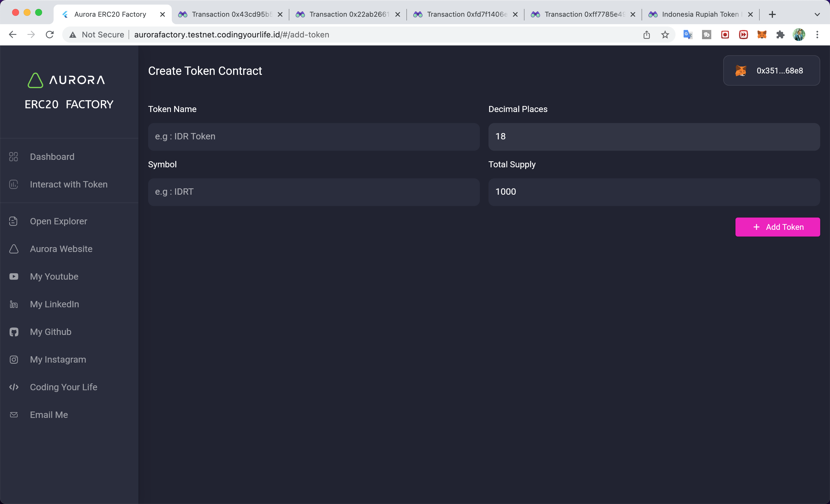
Task: Click the Total Supply field
Action: [654, 192]
